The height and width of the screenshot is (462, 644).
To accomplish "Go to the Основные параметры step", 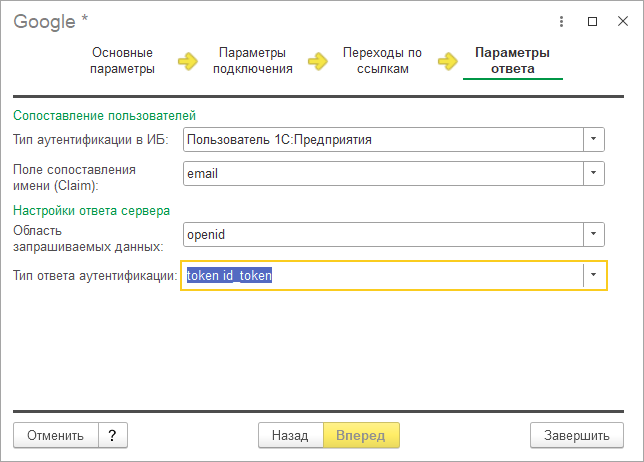I will (x=122, y=61).
